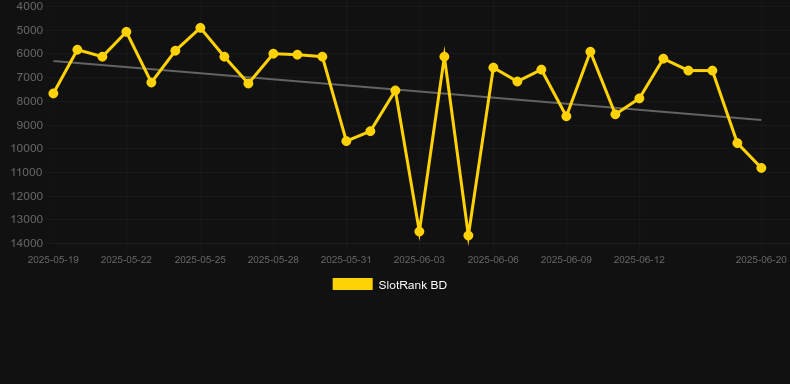
Task: Click the x-axis label 2025-05-28
Action: click(273, 260)
